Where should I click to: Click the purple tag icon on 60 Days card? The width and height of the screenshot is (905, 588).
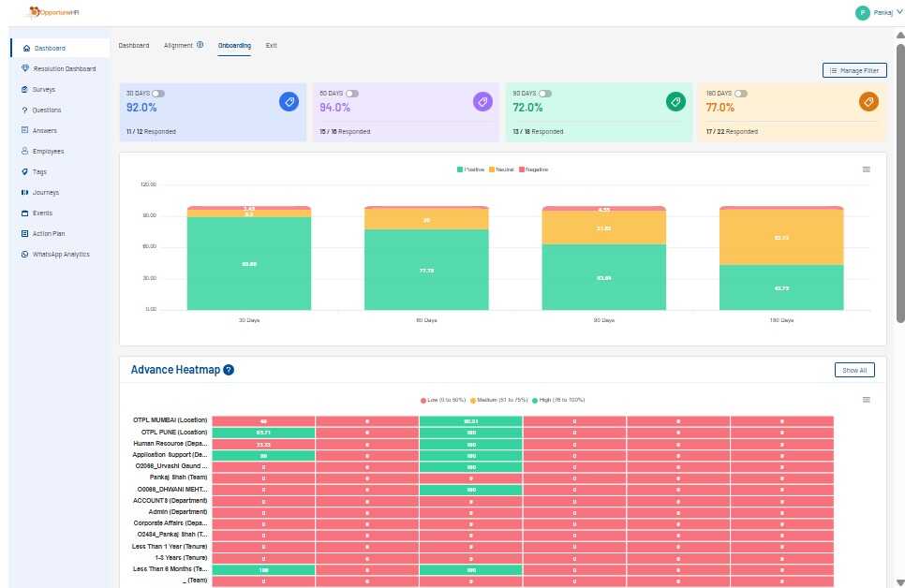pyautogui.click(x=482, y=102)
